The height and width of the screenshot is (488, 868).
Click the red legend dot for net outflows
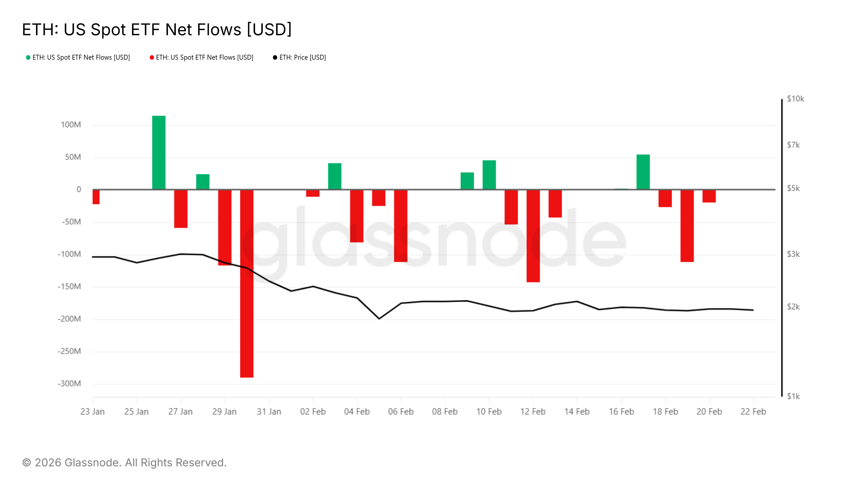152,57
